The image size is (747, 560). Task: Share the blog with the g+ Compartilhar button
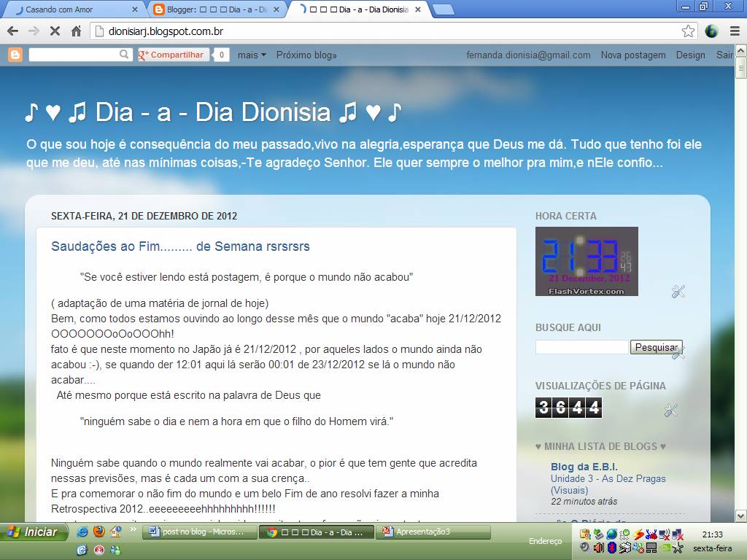pyautogui.click(x=173, y=55)
